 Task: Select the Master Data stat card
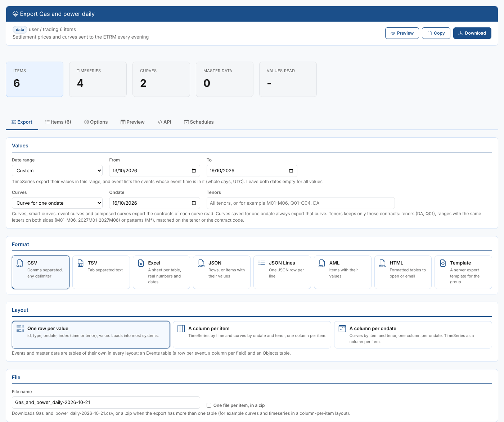pos(225,79)
